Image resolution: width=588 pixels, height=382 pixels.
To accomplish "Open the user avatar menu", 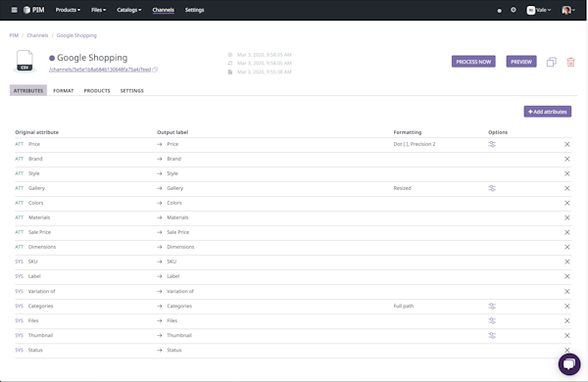I will (568, 10).
